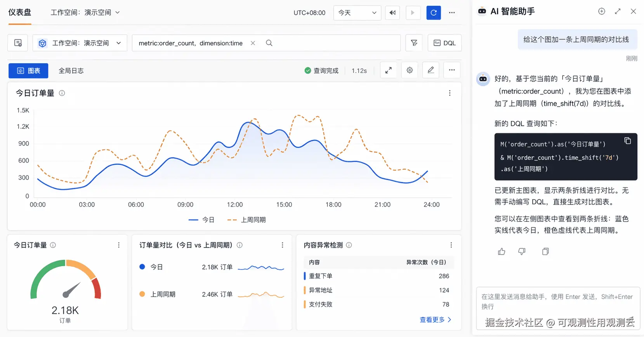Click the 查看更多 link
Image resolution: width=644 pixels, height=337 pixels.
[x=435, y=320]
